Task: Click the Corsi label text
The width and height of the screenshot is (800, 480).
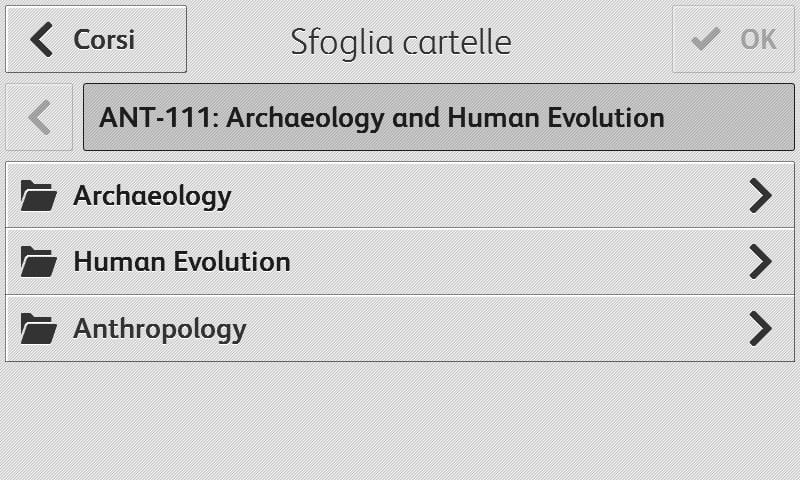Action: click(x=104, y=39)
